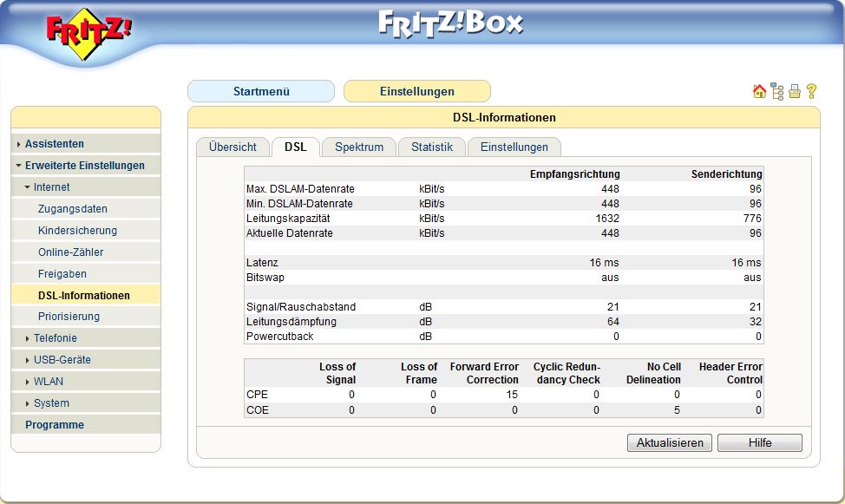Viewport: 845px width, 504px height.
Task: Click the Telefonie sidebar label
Action: point(56,338)
